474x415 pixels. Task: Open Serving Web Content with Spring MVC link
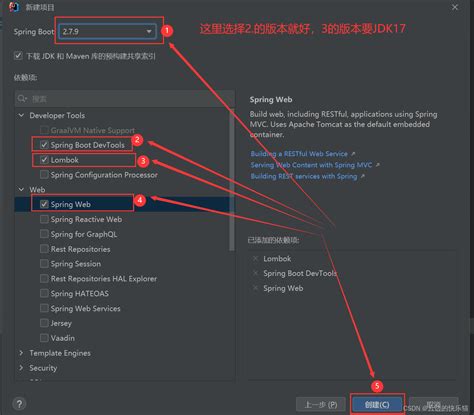[311, 165]
